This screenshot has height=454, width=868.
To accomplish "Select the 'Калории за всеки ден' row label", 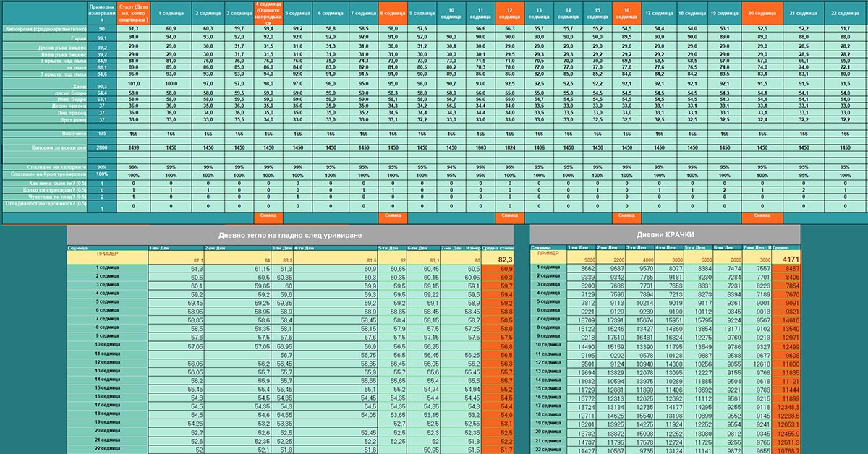I will pyautogui.click(x=43, y=147).
